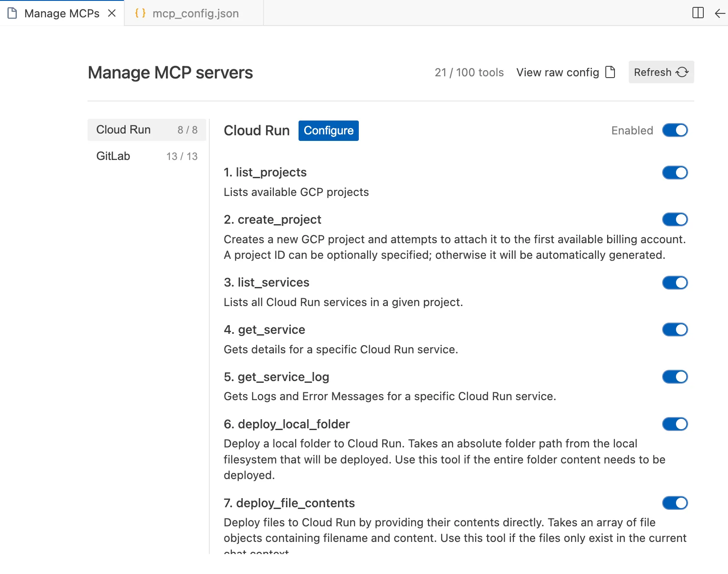Close the Manage MCPs tab
728x574 pixels.
point(112,13)
